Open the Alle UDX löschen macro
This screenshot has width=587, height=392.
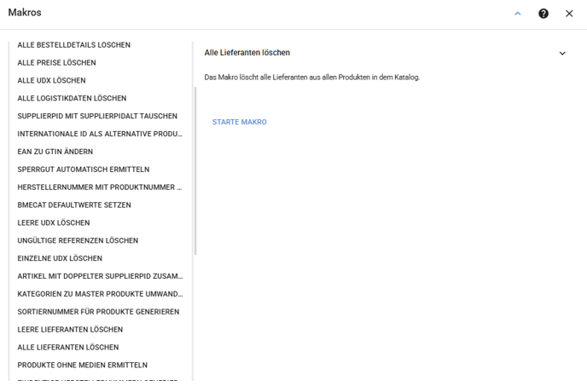click(x=51, y=81)
